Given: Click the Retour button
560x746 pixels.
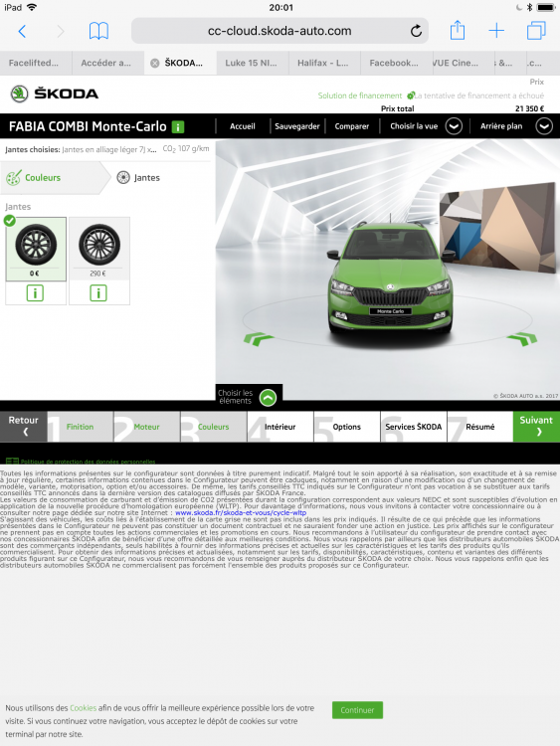Looking at the screenshot, I should [x=23, y=427].
